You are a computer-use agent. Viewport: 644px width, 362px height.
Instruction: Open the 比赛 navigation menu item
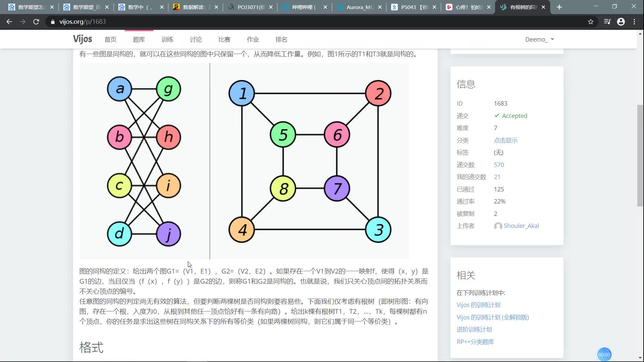tap(224, 39)
